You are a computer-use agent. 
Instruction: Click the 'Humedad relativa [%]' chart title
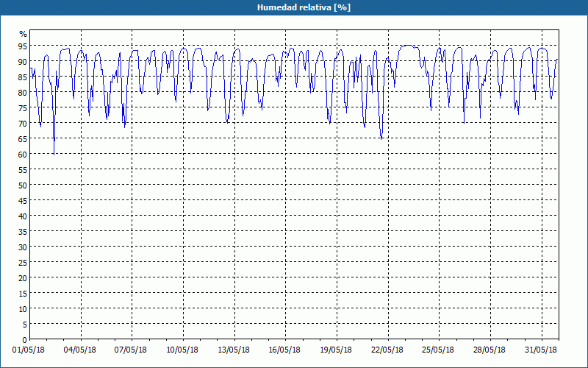click(x=304, y=7)
